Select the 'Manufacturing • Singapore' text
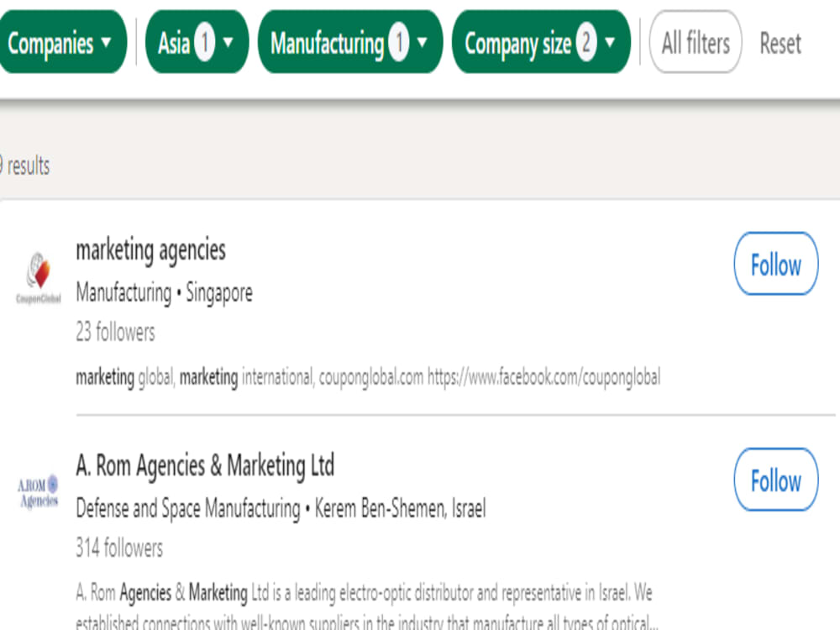840x630 pixels. tap(164, 293)
